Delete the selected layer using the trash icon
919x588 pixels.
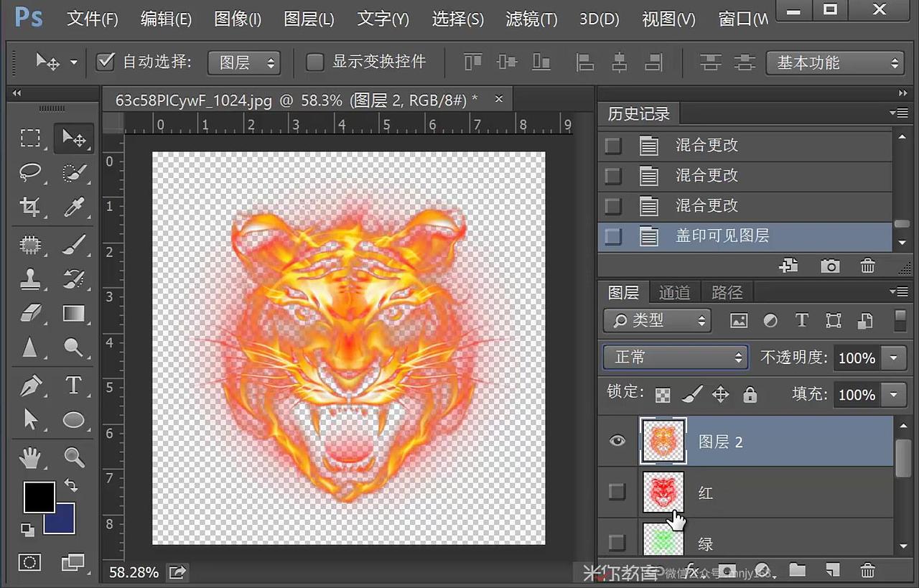[x=867, y=571]
